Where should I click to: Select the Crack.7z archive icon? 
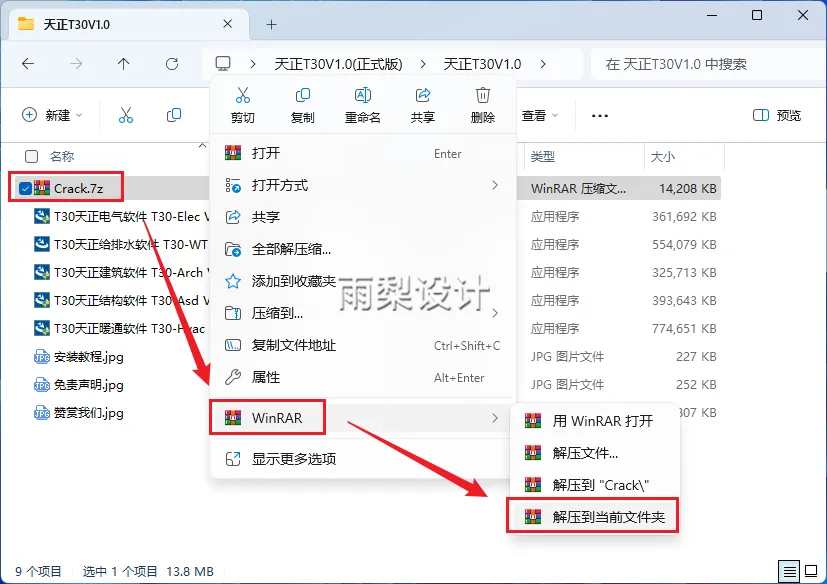coord(42,188)
